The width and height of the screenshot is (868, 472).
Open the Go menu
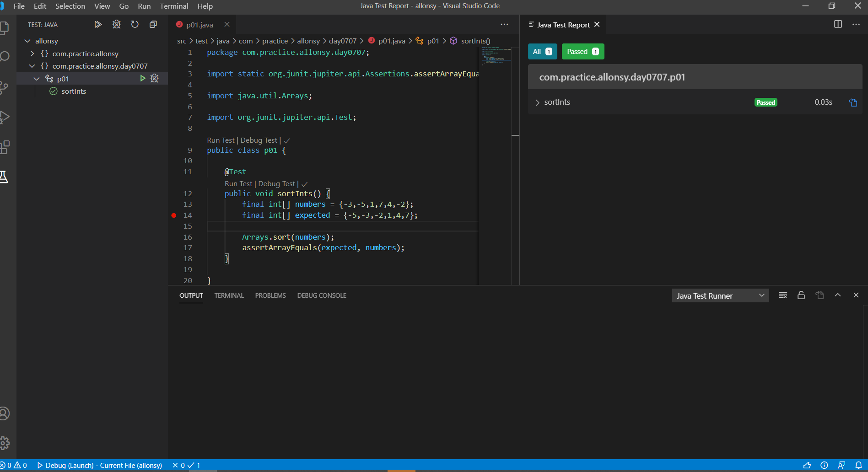tap(124, 6)
